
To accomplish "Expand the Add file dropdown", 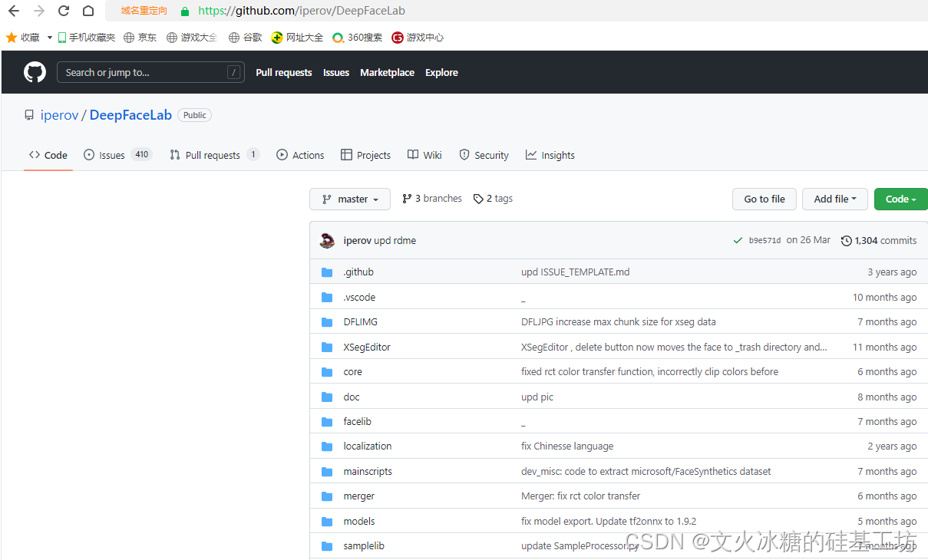I will coord(835,199).
